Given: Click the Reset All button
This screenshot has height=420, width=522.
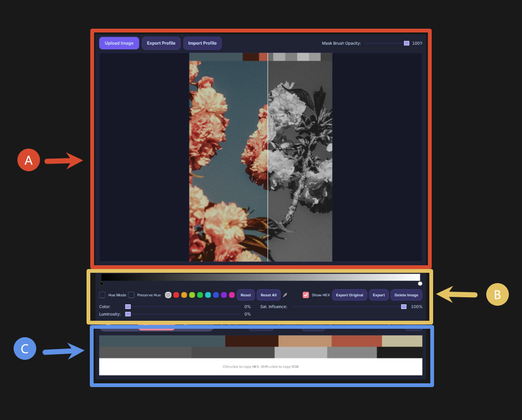Looking at the screenshot, I should (x=269, y=295).
